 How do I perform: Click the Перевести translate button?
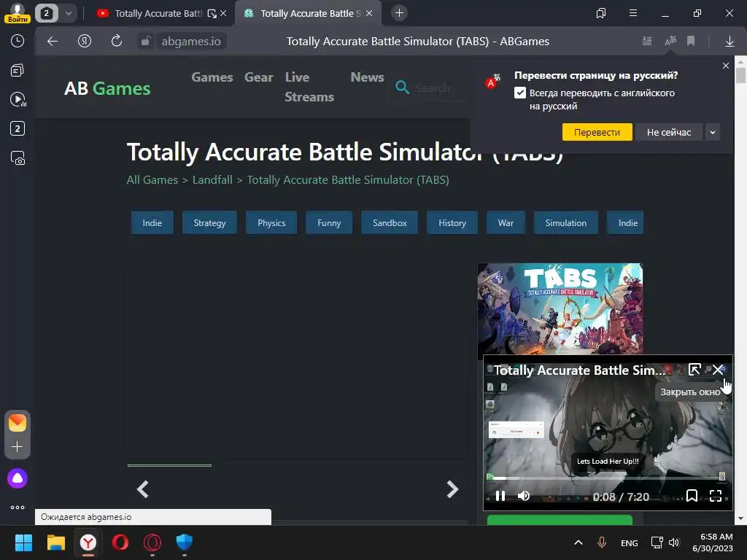(x=597, y=133)
